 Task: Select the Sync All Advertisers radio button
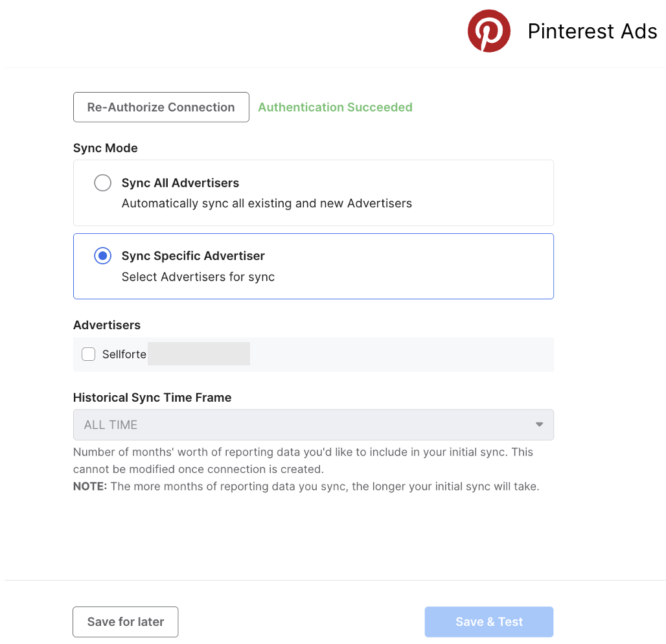pyautogui.click(x=102, y=183)
